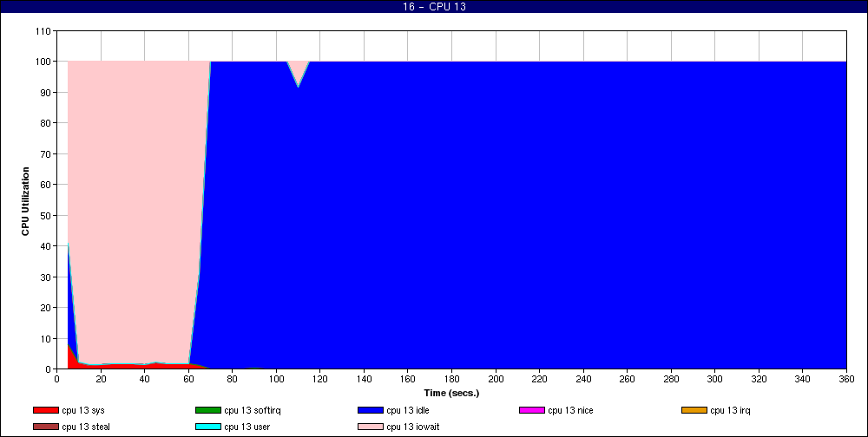Click the green cpu 13 softirq legend swatch

(208, 410)
